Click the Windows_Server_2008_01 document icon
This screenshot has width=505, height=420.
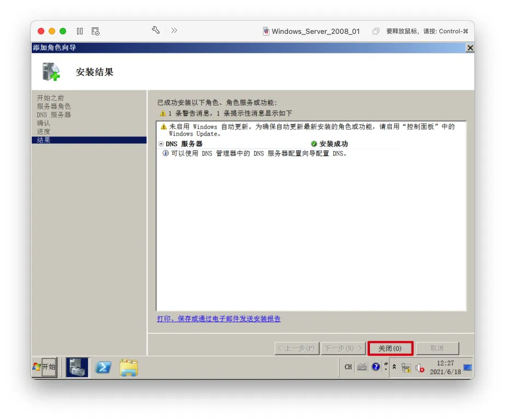coord(266,31)
